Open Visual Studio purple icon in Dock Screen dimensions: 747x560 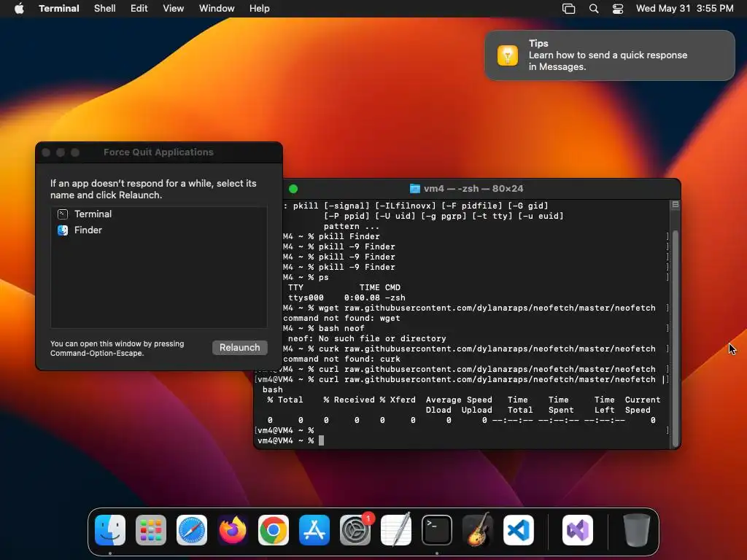[x=578, y=530]
